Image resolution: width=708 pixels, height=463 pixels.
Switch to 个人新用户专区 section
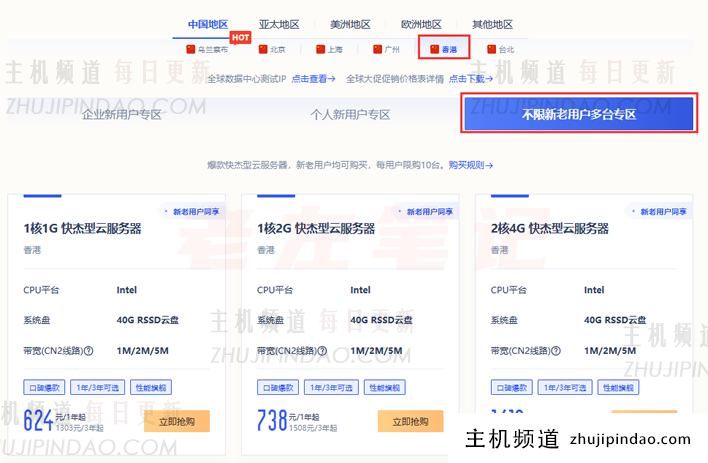[x=350, y=114]
